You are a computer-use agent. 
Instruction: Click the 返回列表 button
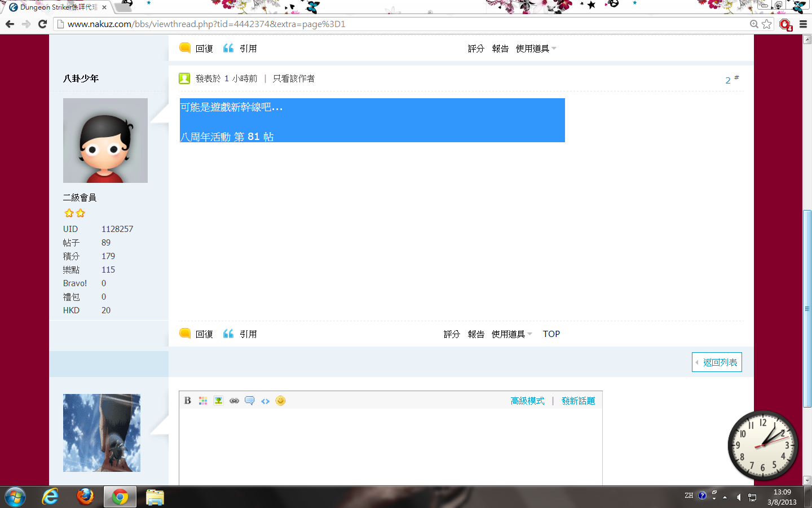(717, 362)
